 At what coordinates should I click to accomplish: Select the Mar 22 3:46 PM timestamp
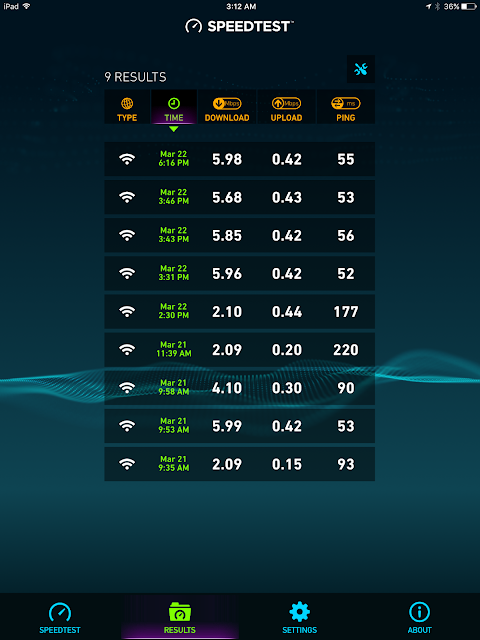[x=174, y=196]
